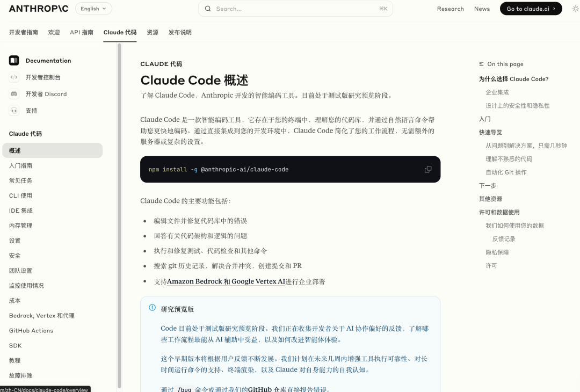Jump to 从问题到解决方案 section
Image resolution: width=580 pixels, height=392 pixels.
[x=526, y=146]
